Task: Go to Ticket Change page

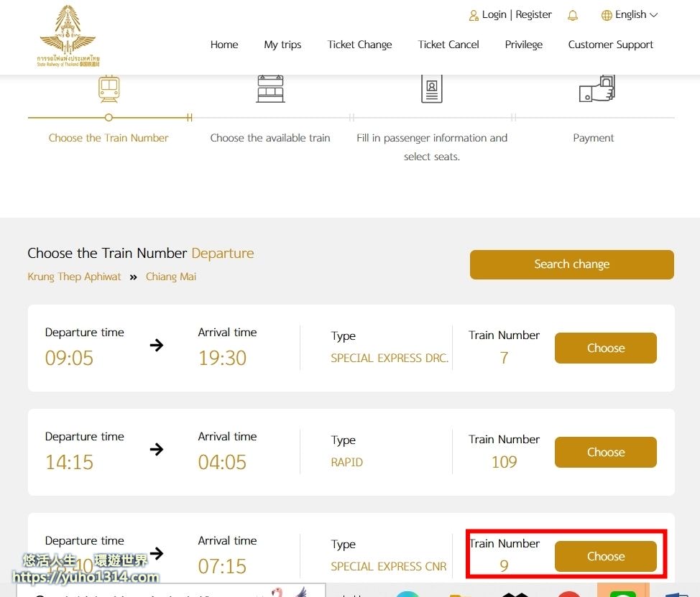Action: [x=359, y=45]
